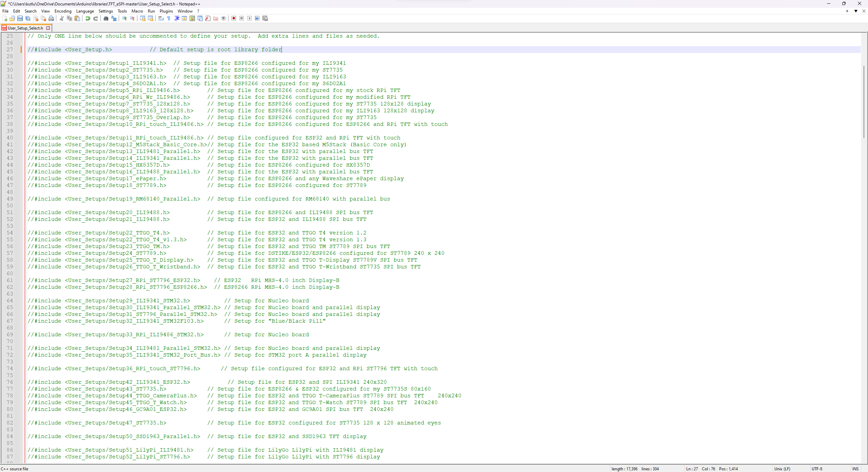Click the Zoom In magnifier icon
Screen dimensions: 868x472
[124, 18]
